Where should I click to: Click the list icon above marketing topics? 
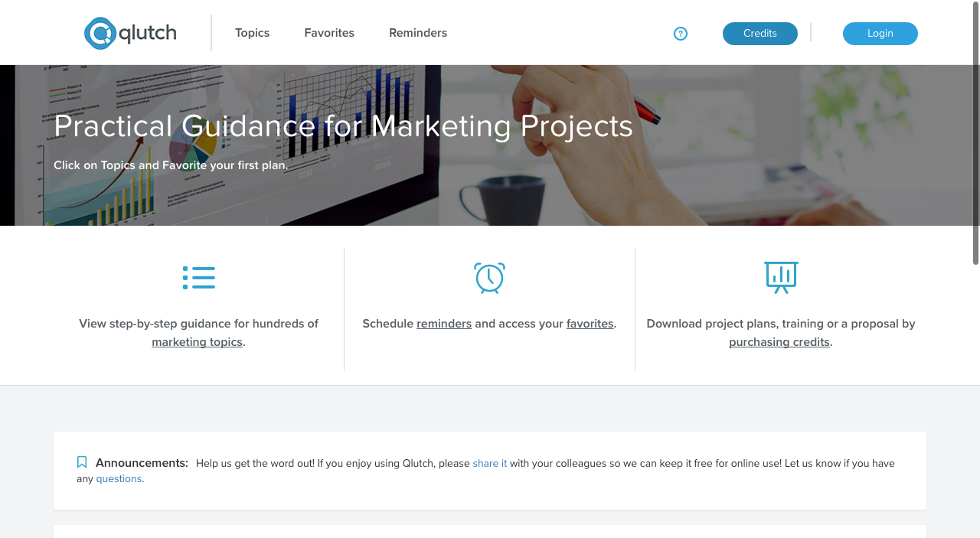(199, 278)
